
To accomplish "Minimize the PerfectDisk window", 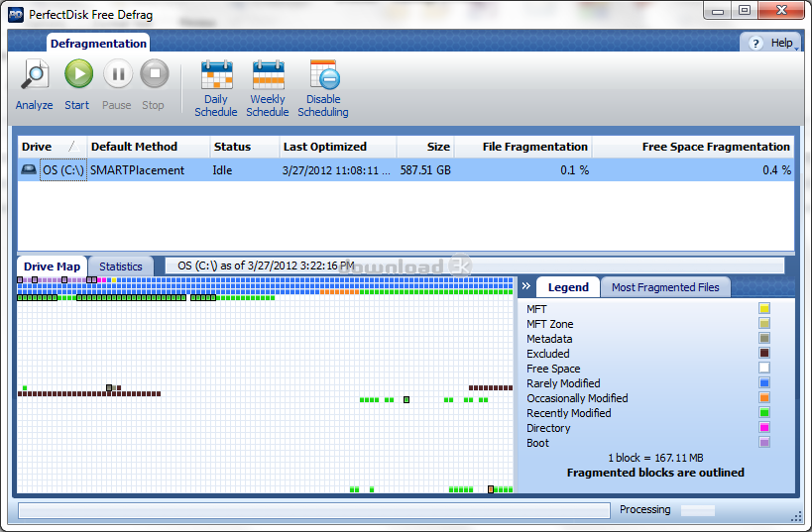I will (x=718, y=10).
